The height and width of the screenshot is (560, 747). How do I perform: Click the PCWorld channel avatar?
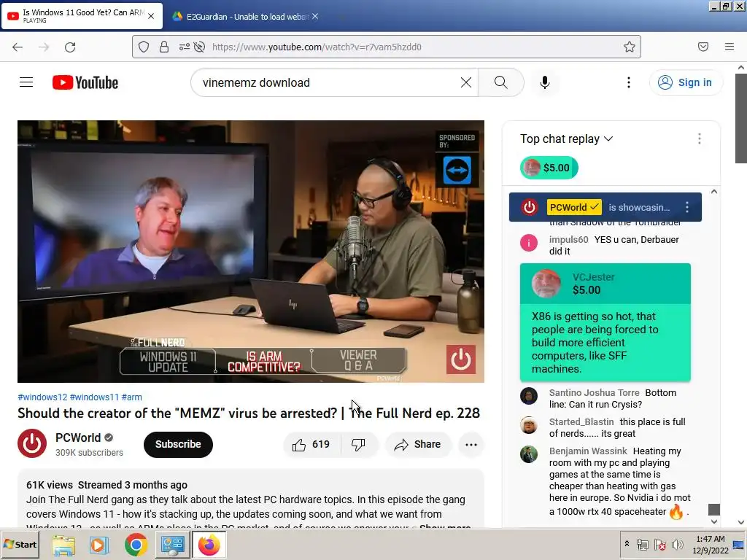32,443
